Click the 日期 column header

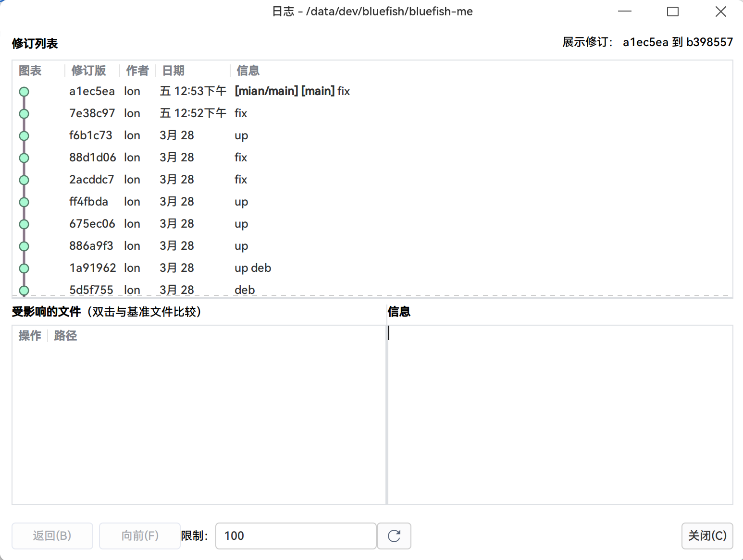[x=173, y=71]
